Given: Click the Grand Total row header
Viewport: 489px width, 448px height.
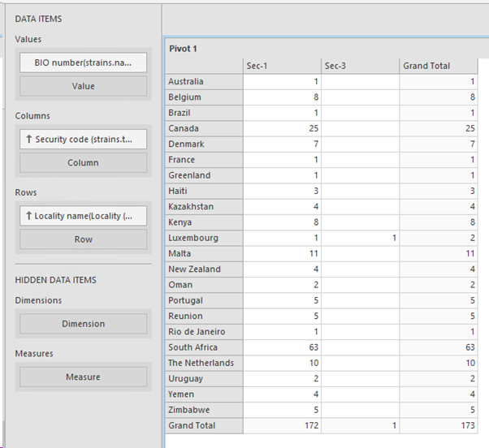Looking at the screenshot, I should click(203, 425).
